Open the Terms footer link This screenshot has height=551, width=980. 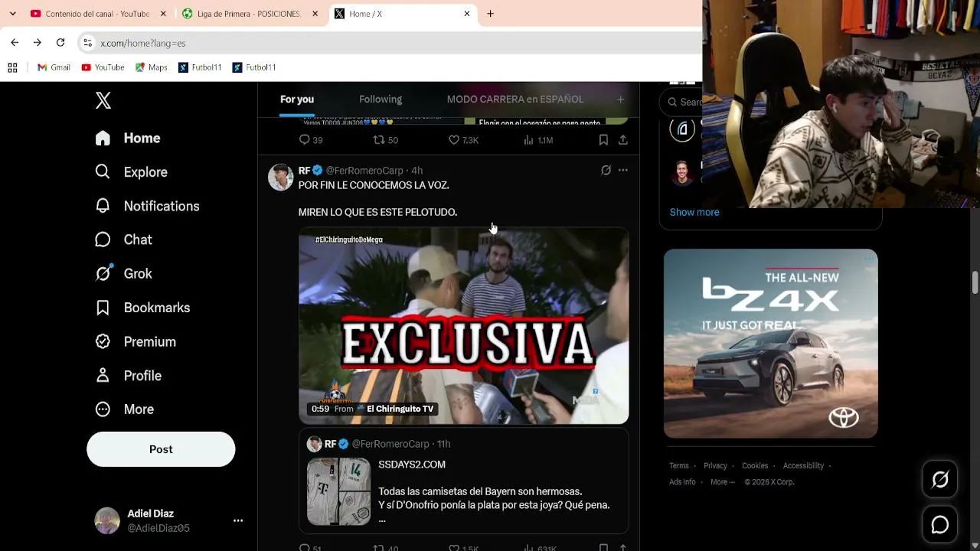coord(679,466)
